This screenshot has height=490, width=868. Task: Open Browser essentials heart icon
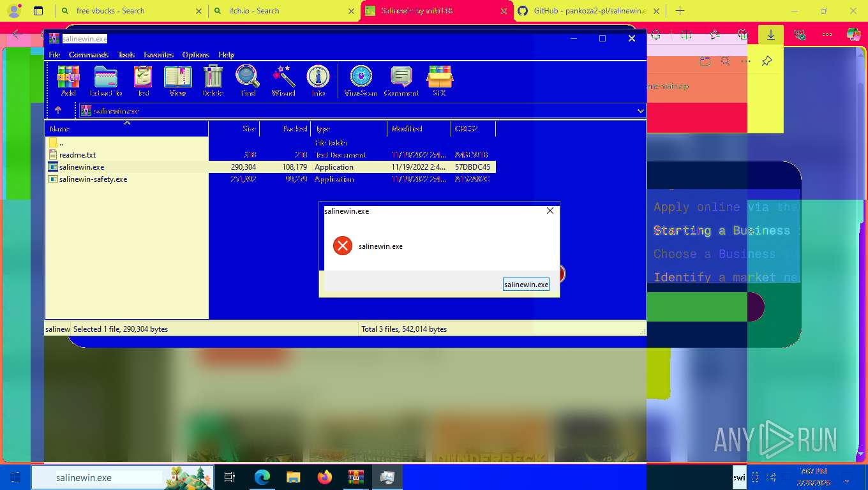[800, 35]
